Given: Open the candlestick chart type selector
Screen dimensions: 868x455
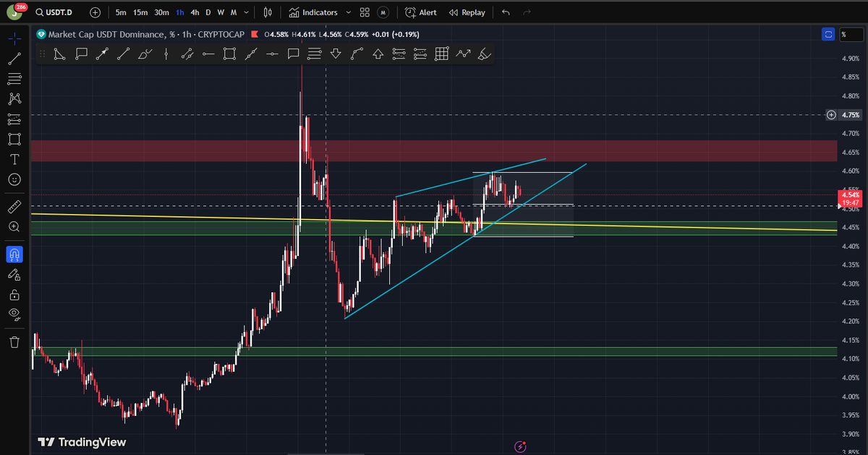Looking at the screenshot, I should coord(268,12).
